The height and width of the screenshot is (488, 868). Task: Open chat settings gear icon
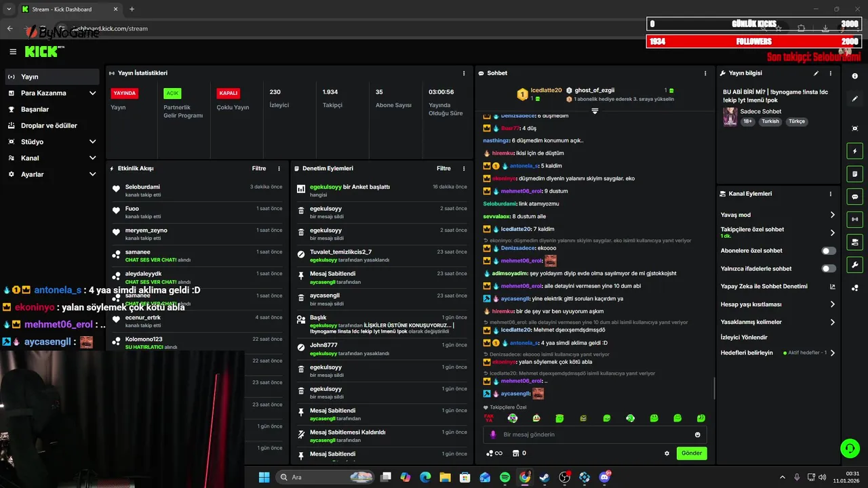point(667,453)
